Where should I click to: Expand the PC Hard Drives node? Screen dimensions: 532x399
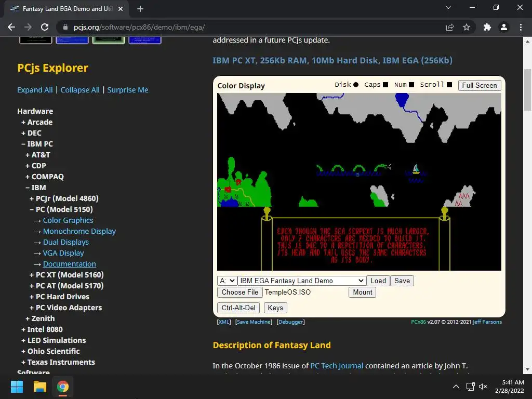tap(59, 297)
